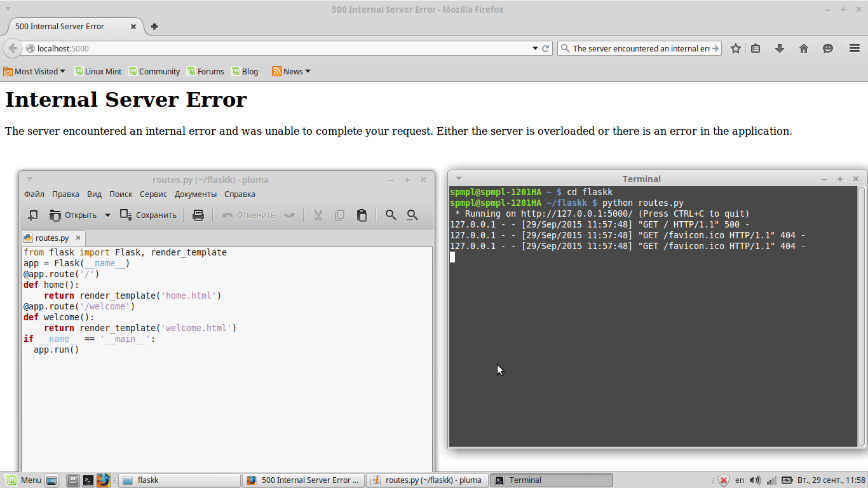
Task: Show bookmarks list icon in Firefox toolbar
Action: (756, 48)
